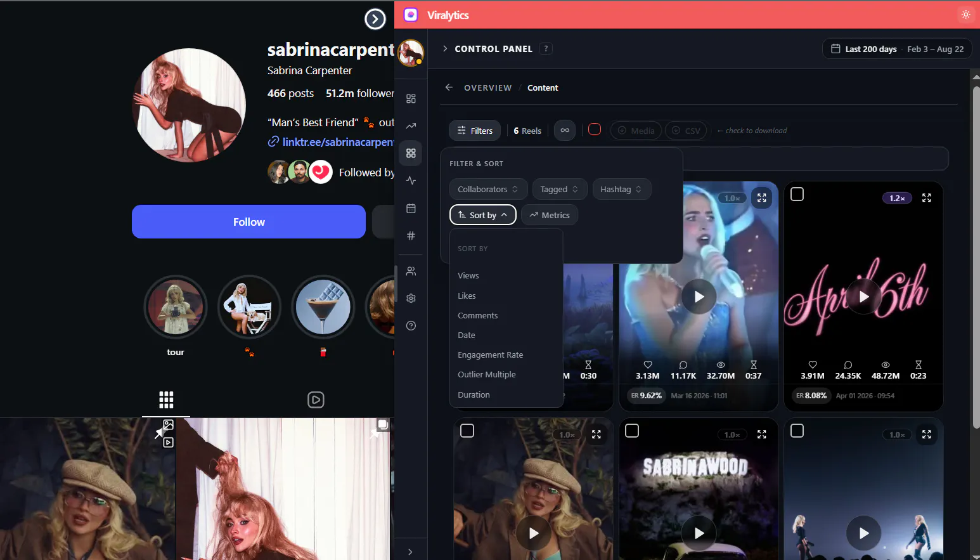The width and height of the screenshot is (980, 560).
Task: Click the 466 posts count
Action: (x=290, y=93)
